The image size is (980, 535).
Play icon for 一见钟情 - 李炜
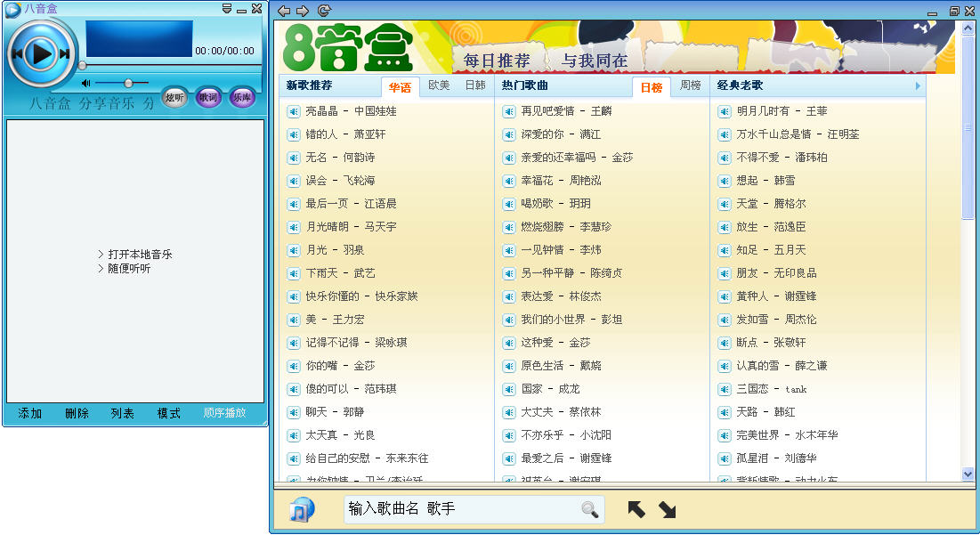click(509, 251)
